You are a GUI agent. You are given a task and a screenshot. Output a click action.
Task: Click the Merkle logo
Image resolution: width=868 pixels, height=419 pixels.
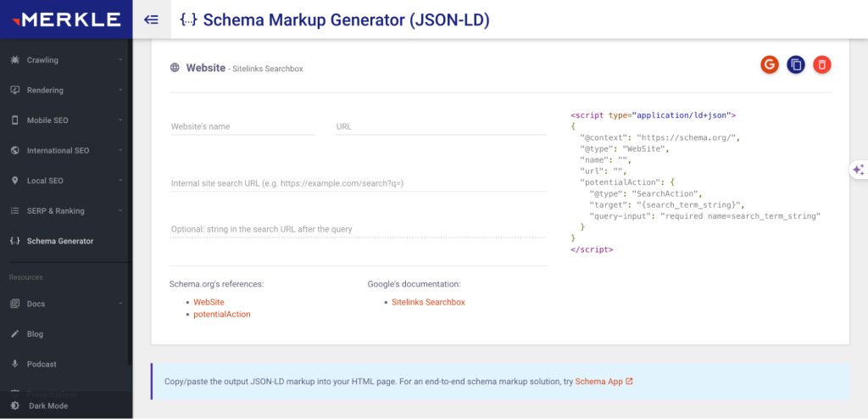(65, 19)
